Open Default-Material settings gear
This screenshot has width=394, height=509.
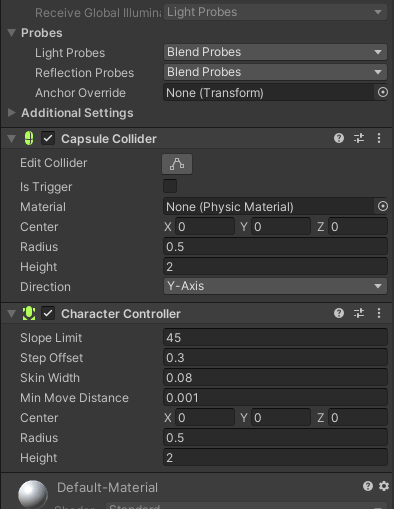click(384, 486)
